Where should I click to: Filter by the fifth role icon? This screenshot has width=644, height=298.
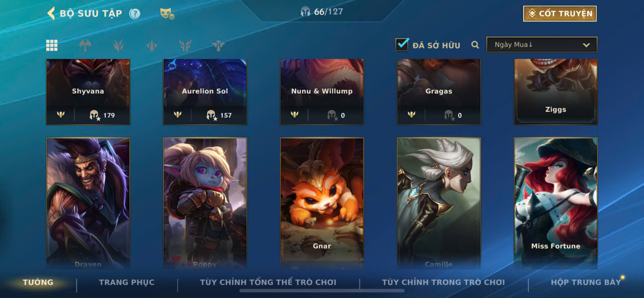pos(218,45)
